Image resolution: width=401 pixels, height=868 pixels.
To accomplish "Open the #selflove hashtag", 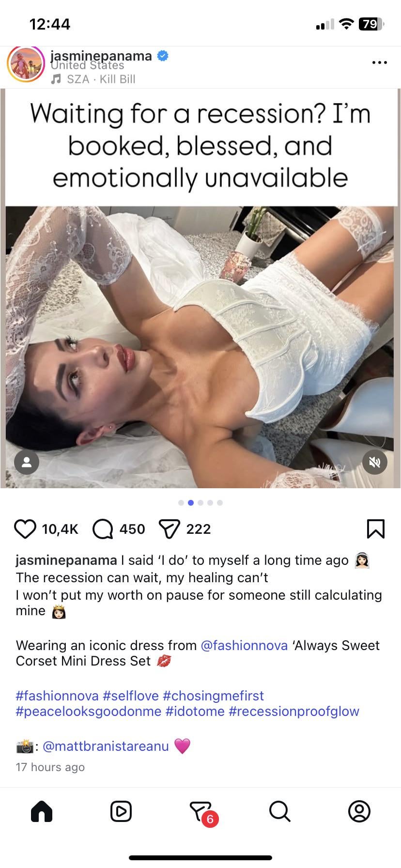I will [x=131, y=696].
